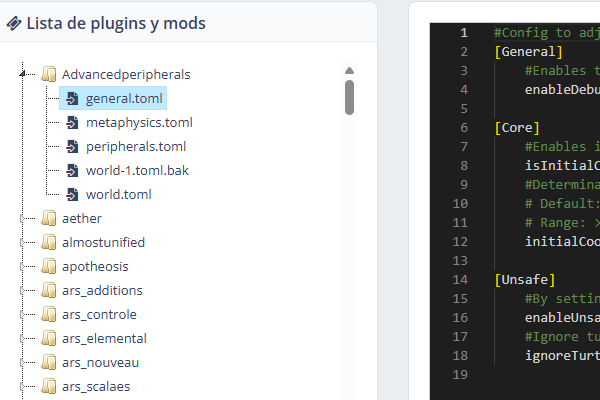Expand the almostunified folder
The height and width of the screenshot is (400, 600).
22,242
